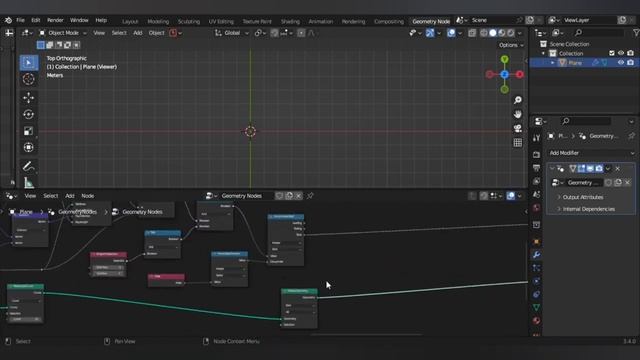Switch orthographic/perspective grid icon

pos(518,143)
